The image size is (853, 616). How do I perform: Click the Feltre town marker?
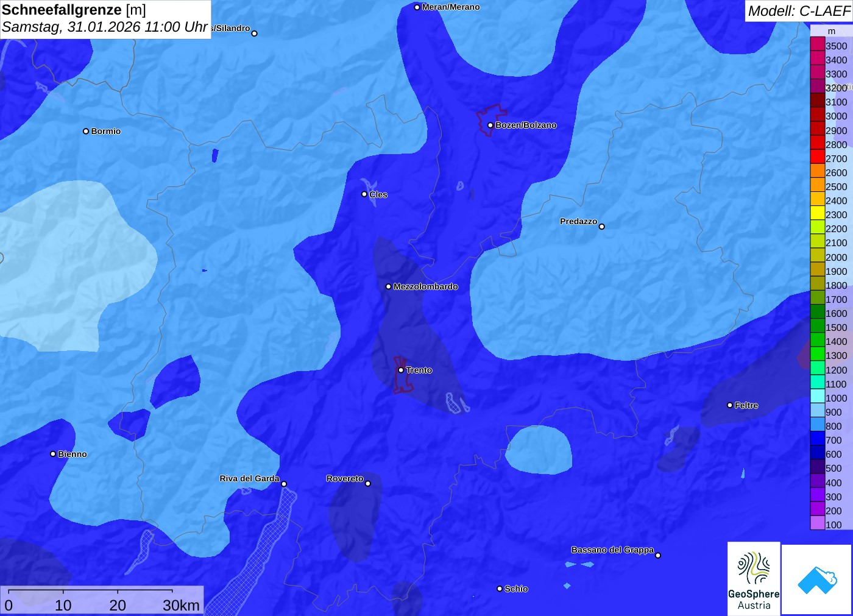(x=730, y=405)
